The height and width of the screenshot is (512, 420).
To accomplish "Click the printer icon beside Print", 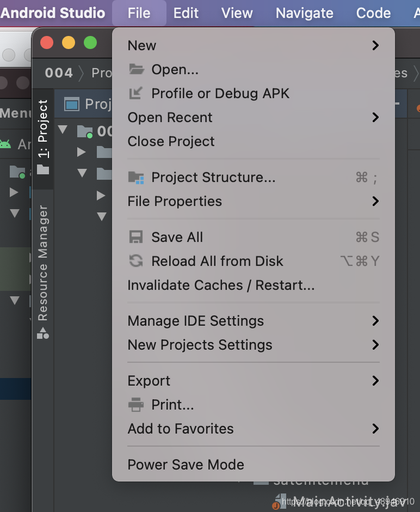I will point(136,405).
